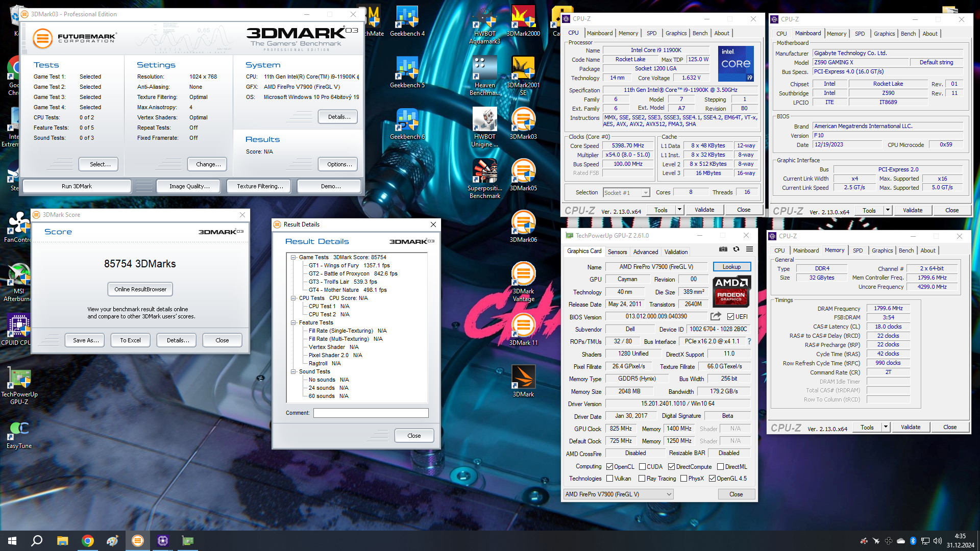Open Tools dropdown arrow in CPU-Z Mainboard window
Screen dimensions: 980x551
tap(888, 210)
